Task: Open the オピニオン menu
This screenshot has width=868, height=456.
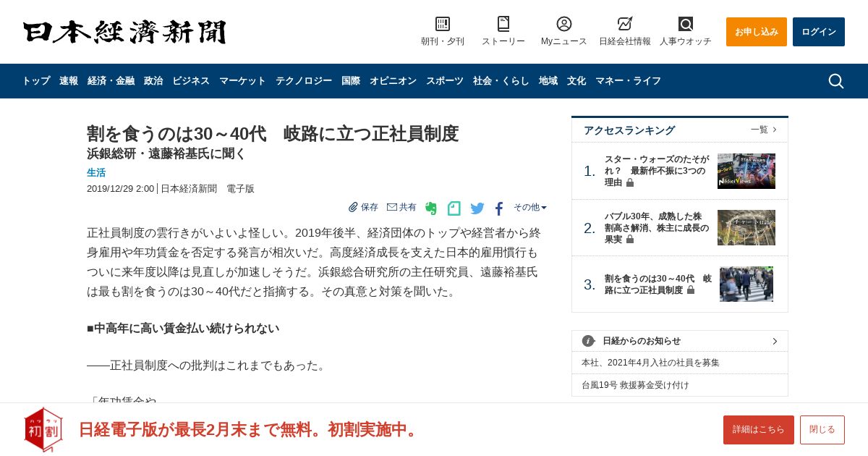Action: pos(393,81)
